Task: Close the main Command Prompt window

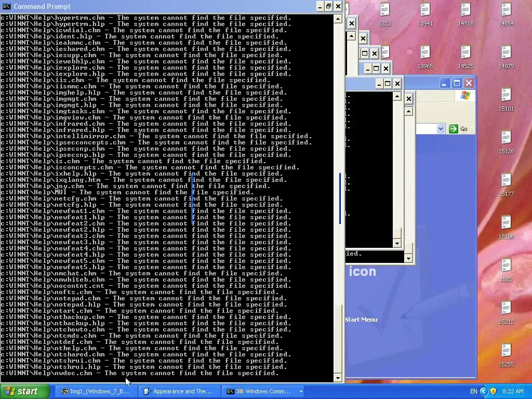Action: click(338, 6)
